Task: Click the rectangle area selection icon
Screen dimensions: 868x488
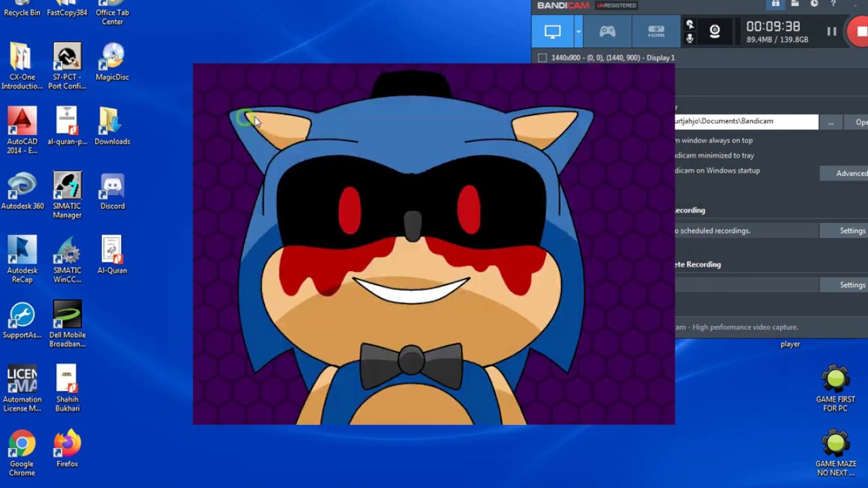Action: pos(542,58)
